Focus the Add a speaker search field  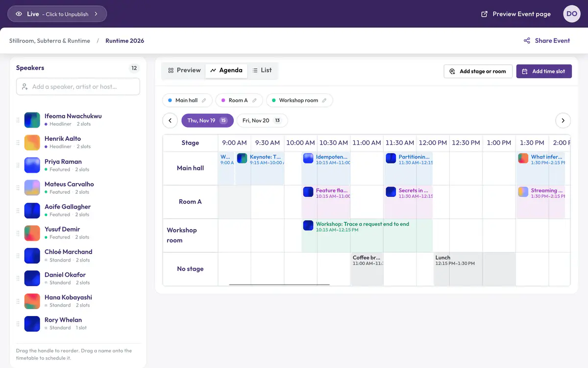[78, 86]
